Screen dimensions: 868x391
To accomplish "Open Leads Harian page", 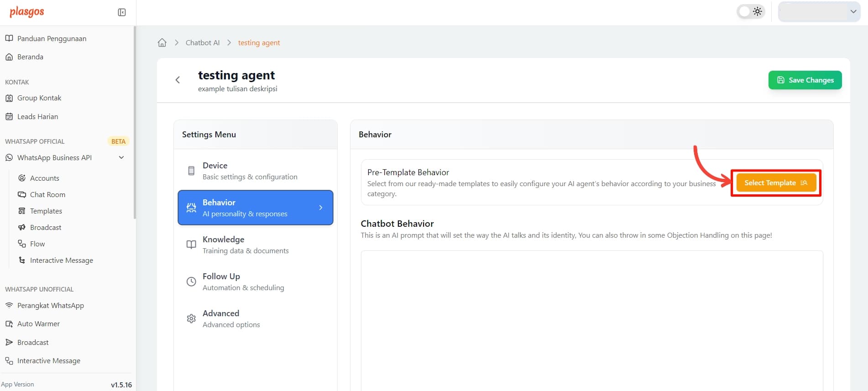I will click(37, 117).
